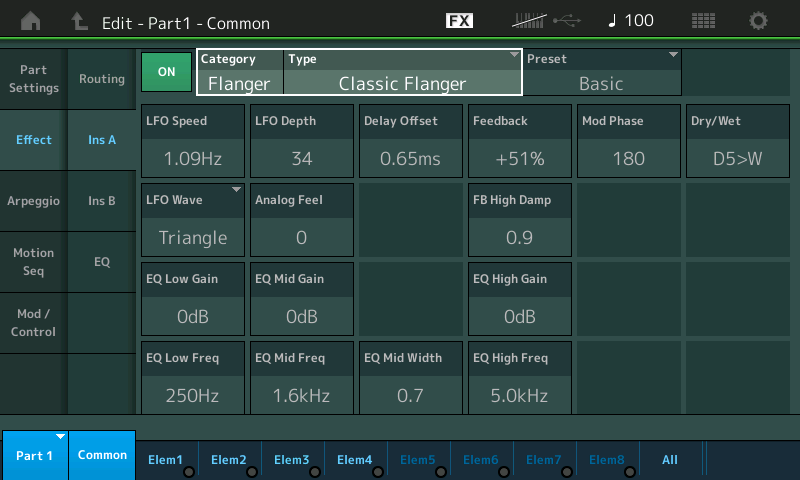800x480 pixels.
Task: Open the Part 1 selector dropdown
Action: click(x=35, y=455)
